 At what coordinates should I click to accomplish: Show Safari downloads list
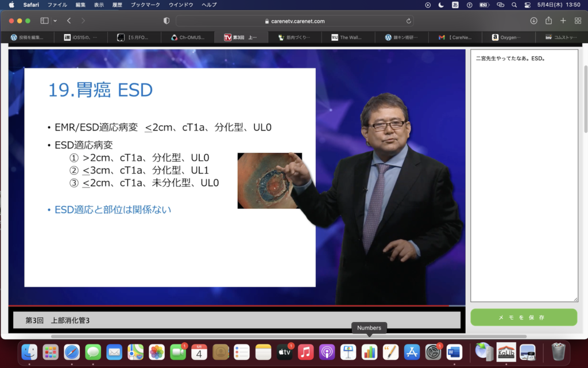533,21
